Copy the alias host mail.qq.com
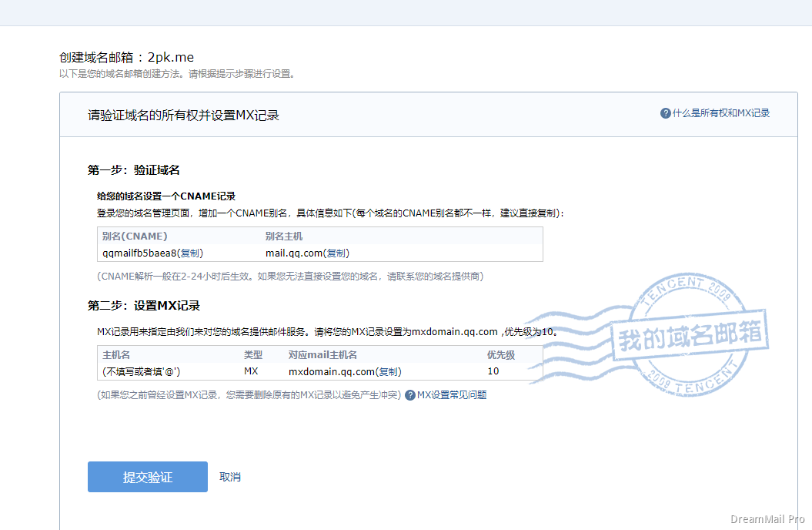 click(336, 253)
